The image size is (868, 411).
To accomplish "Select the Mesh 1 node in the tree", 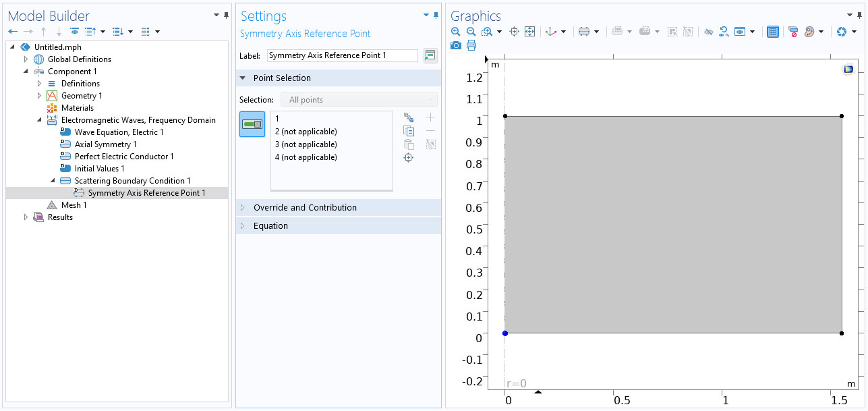I will click(x=74, y=205).
